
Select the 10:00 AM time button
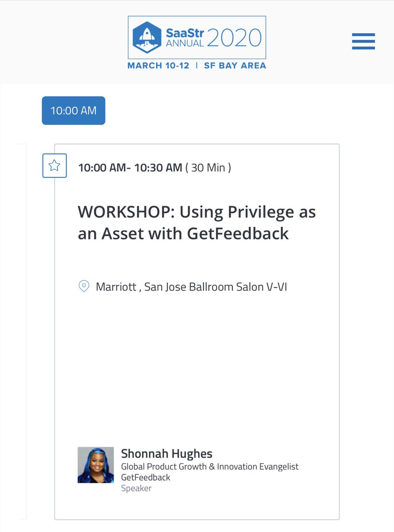point(74,110)
